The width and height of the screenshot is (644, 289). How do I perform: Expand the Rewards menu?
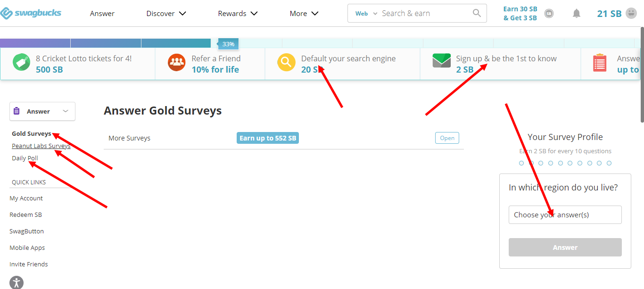click(x=238, y=14)
